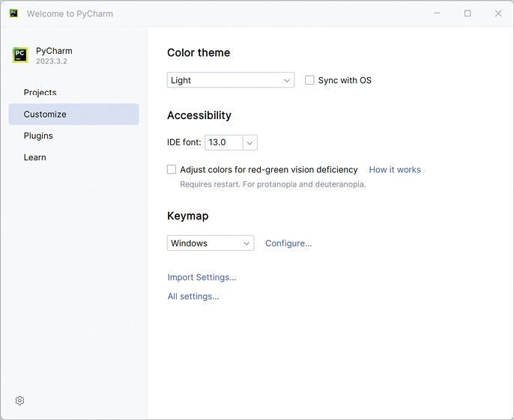Open the How it works link

pyautogui.click(x=395, y=170)
